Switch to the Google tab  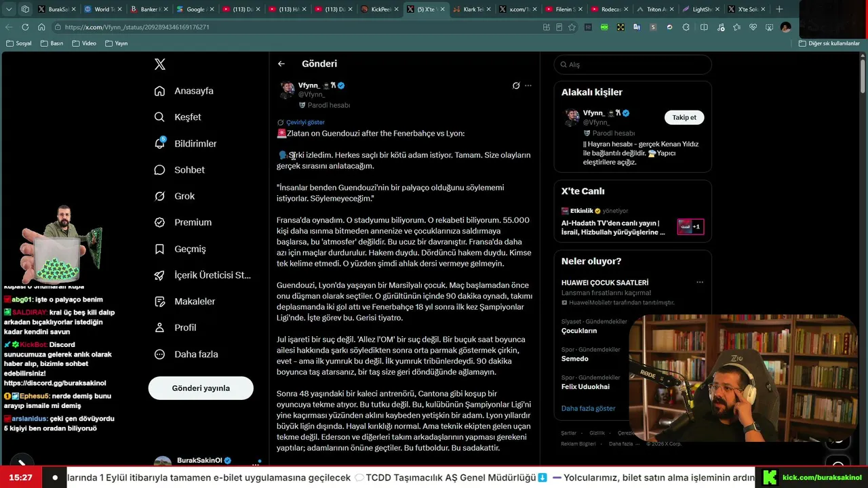[195, 9]
